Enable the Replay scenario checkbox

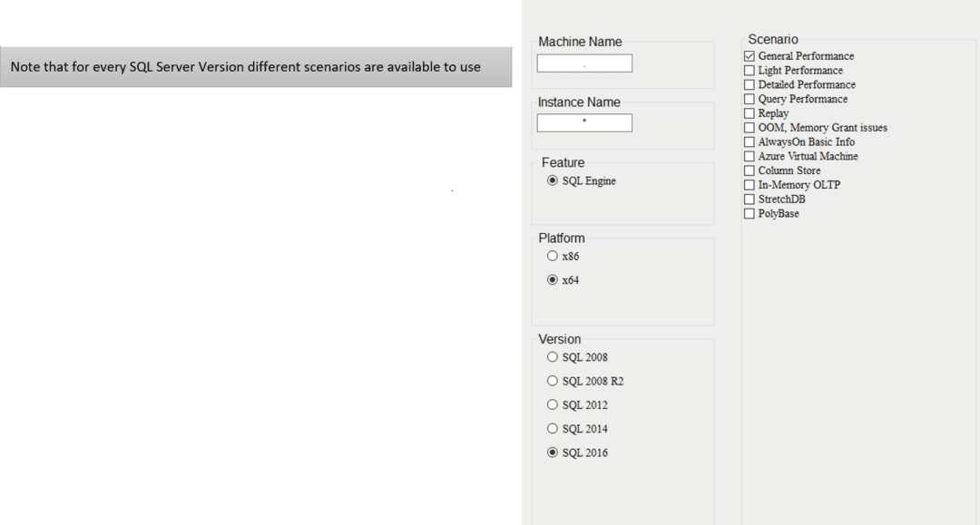point(750,113)
